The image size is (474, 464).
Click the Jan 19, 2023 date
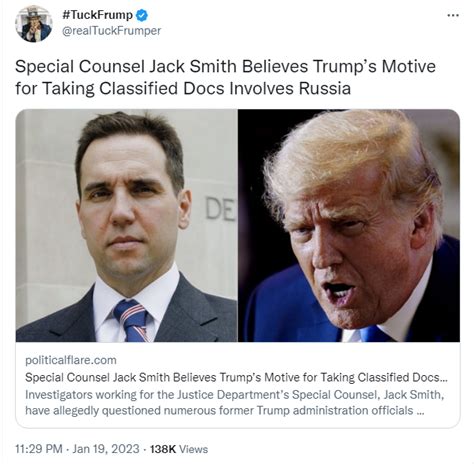click(106, 449)
